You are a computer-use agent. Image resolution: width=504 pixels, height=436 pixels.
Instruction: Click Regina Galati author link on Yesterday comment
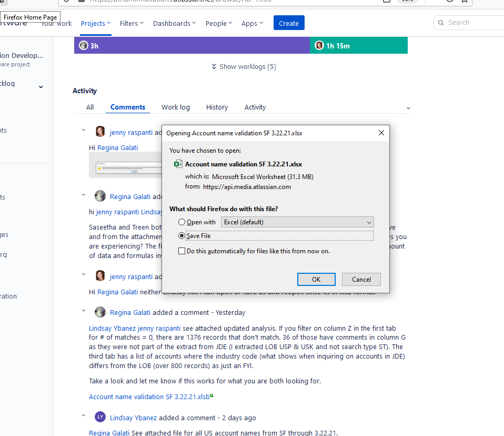point(130,312)
